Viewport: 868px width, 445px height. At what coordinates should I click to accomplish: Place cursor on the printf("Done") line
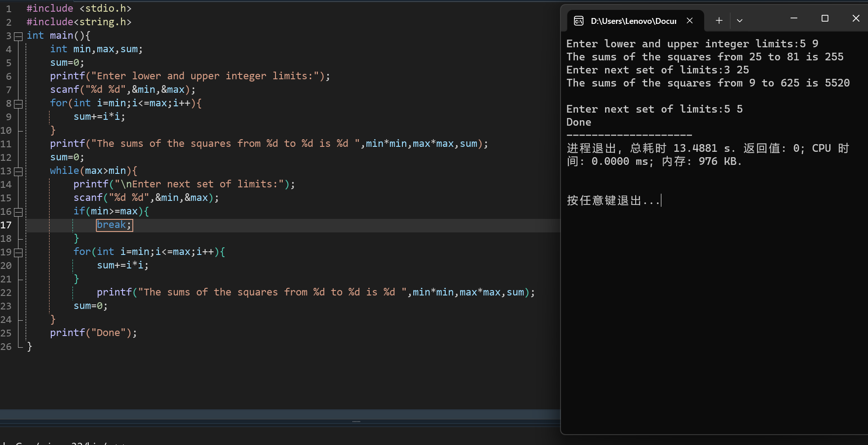pyautogui.click(x=93, y=333)
